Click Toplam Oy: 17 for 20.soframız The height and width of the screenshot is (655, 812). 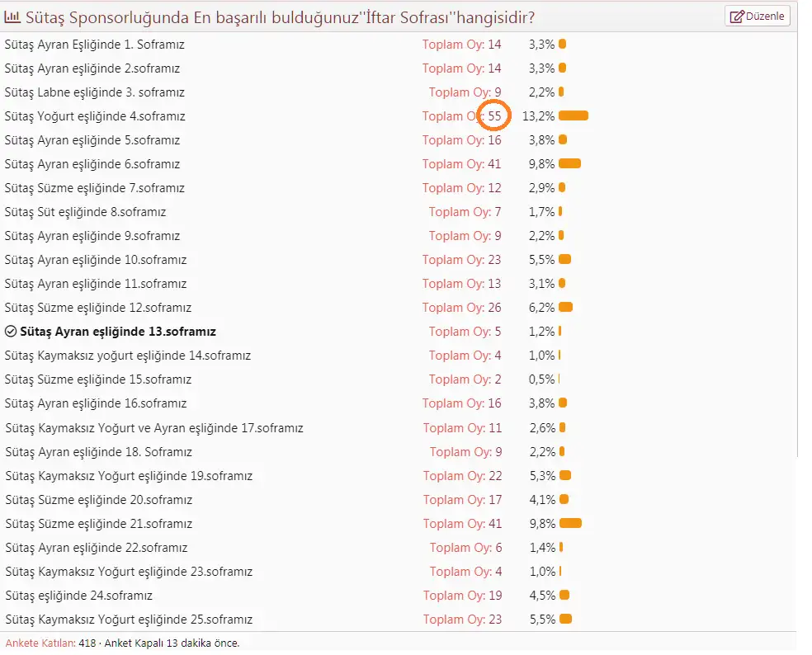click(462, 500)
